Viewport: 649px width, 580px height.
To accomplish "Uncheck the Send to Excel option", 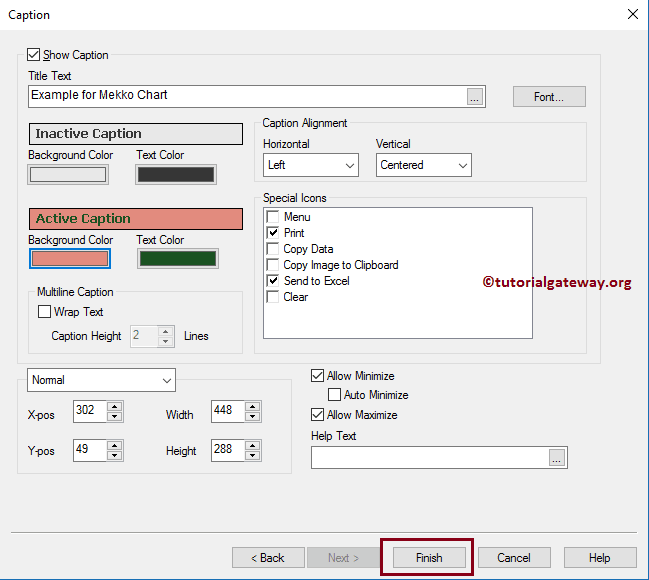I will click(273, 281).
